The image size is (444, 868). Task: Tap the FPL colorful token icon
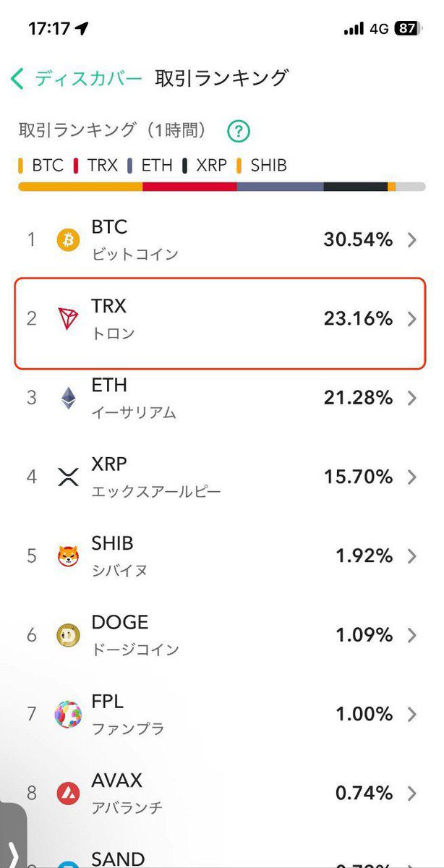[69, 715]
